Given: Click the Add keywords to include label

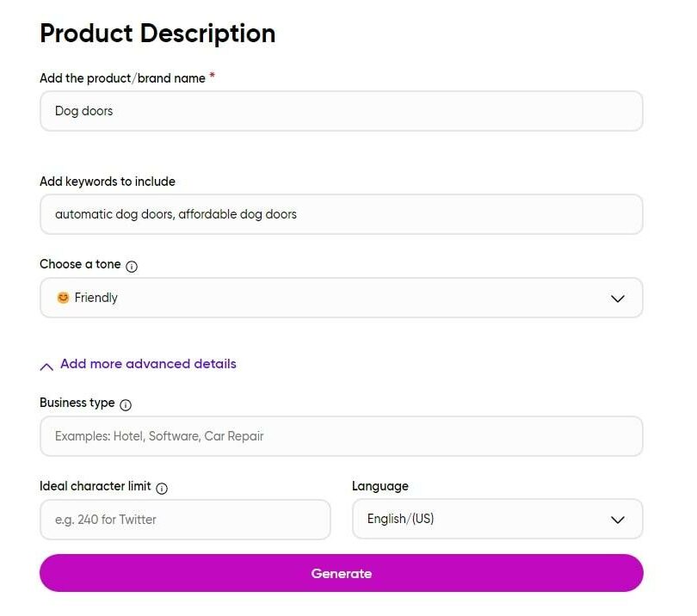Looking at the screenshot, I should pos(108,182).
